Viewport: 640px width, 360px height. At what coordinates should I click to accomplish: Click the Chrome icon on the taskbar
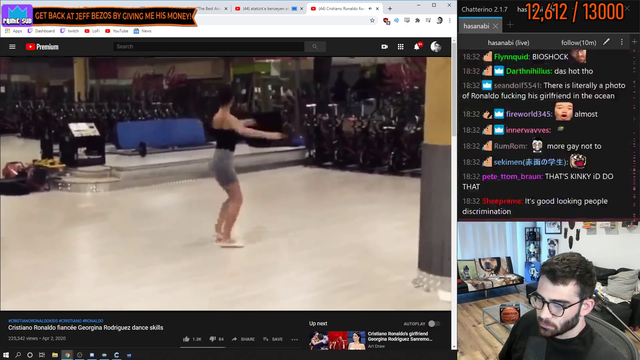[67, 355]
